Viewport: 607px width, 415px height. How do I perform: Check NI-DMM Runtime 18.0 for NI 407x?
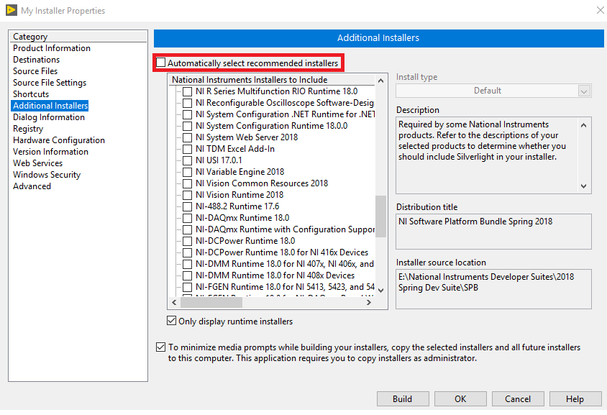point(187,264)
